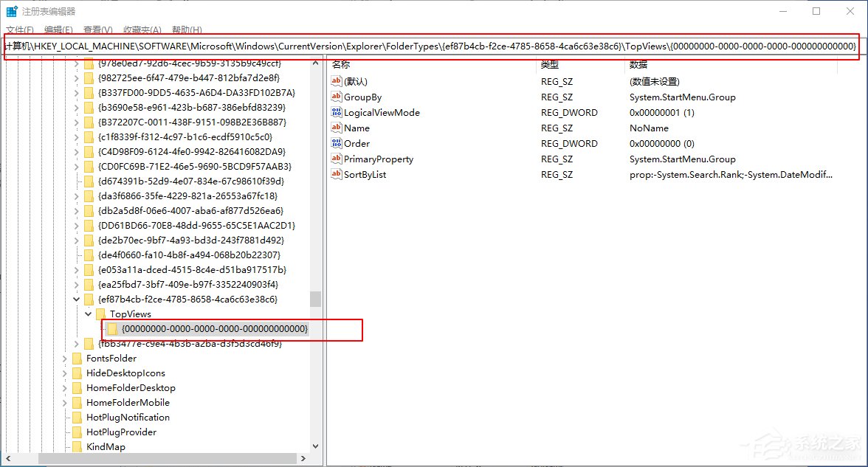Image resolution: width=868 pixels, height=467 pixels.
Task: Click the TopViews folder icon
Action: click(100, 314)
